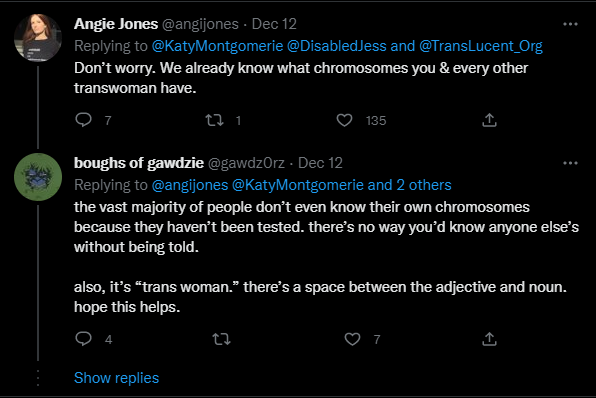
Task: Open the boughs of gawdzie display name
Action: click(139, 163)
